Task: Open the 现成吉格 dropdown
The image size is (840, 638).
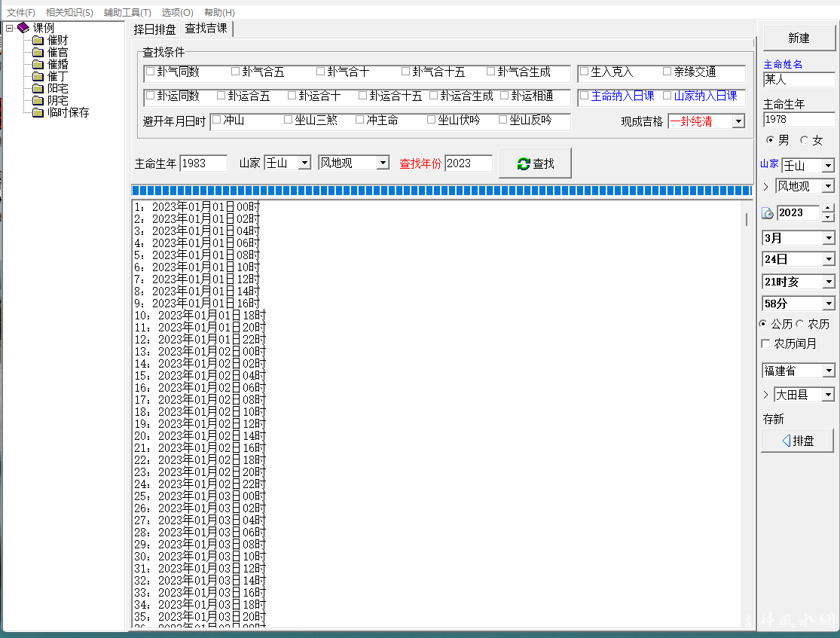Action: click(738, 121)
